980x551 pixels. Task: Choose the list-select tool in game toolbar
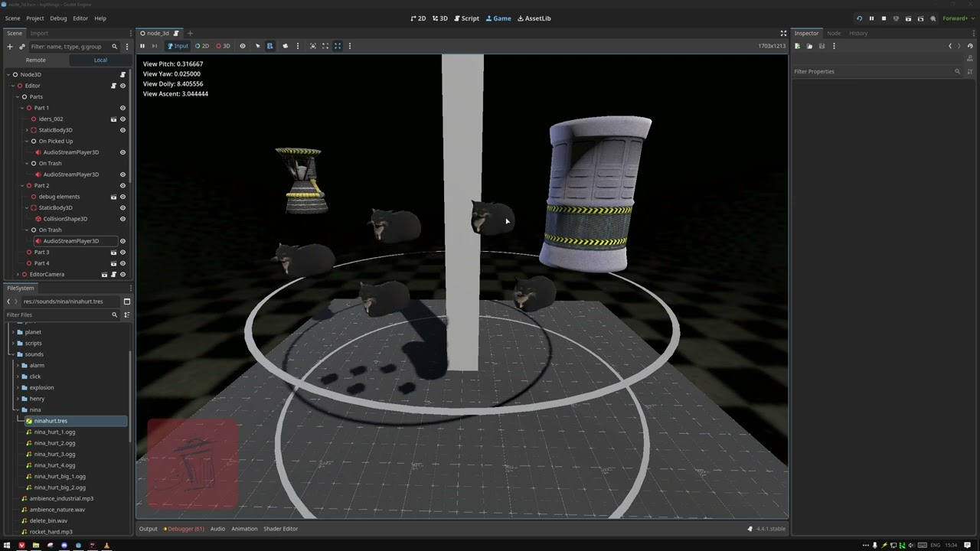269,46
